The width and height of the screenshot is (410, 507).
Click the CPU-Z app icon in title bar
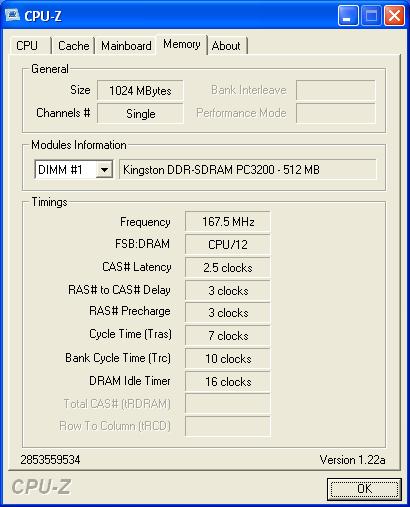coord(12,15)
